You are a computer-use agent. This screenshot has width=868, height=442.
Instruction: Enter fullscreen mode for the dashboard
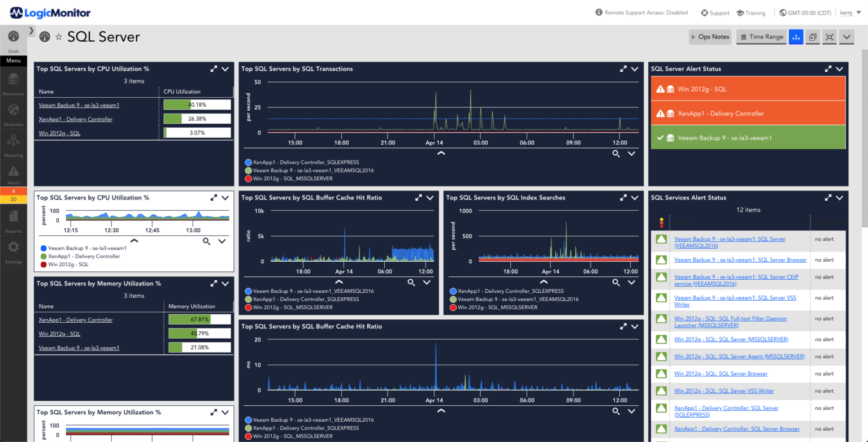(x=829, y=37)
